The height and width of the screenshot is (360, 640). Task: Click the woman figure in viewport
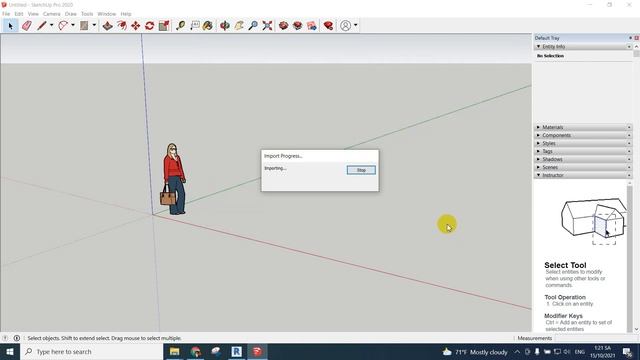click(x=174, y=179)
